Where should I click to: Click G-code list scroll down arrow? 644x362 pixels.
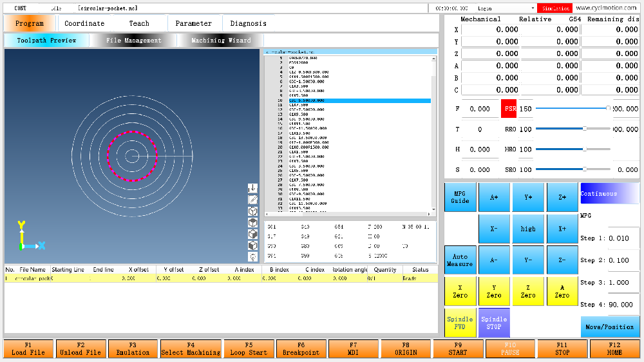(433, 209)
